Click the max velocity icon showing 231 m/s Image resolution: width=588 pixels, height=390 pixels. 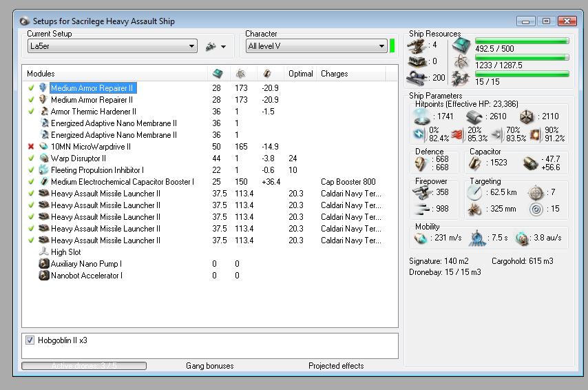coord(421,238)
